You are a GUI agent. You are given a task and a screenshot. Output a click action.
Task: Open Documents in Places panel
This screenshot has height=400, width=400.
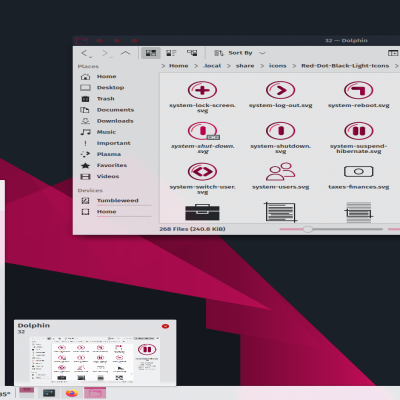(115, 110)
